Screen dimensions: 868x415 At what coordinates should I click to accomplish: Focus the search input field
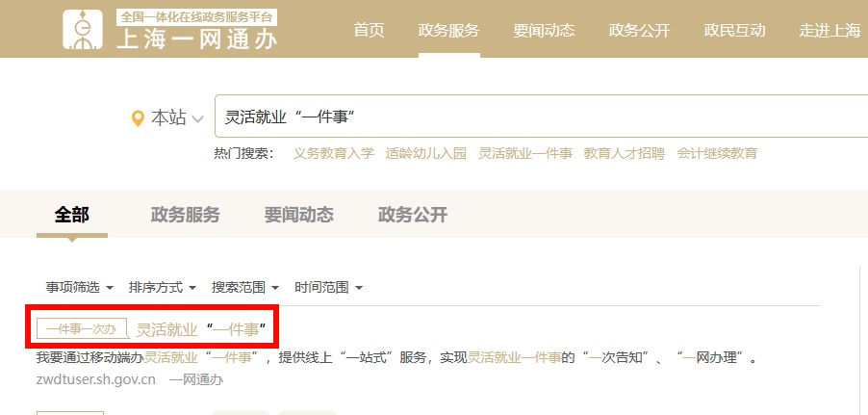[x=542, y=117]
